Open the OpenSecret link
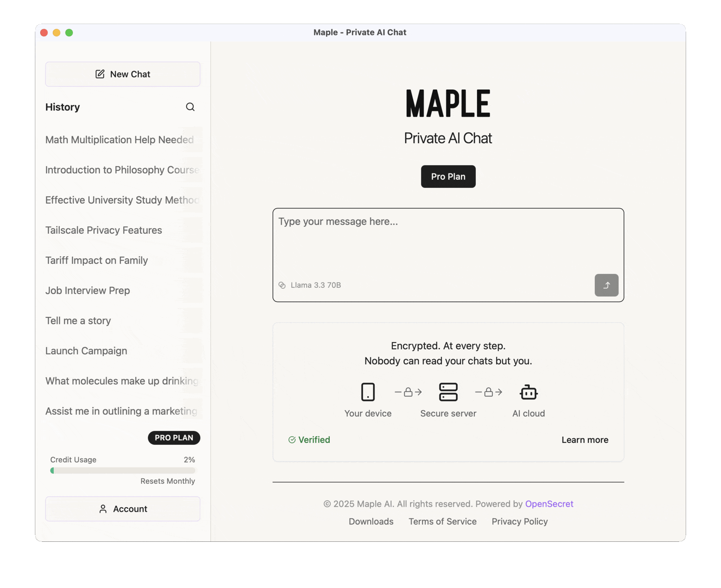This screenshot has width=721, height=588. coord(549,504)
